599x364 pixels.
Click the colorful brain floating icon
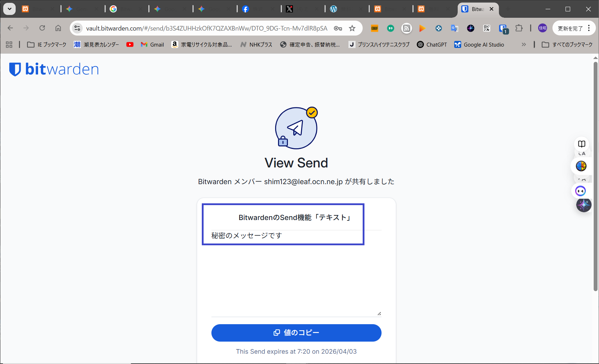tap(581, 166)
